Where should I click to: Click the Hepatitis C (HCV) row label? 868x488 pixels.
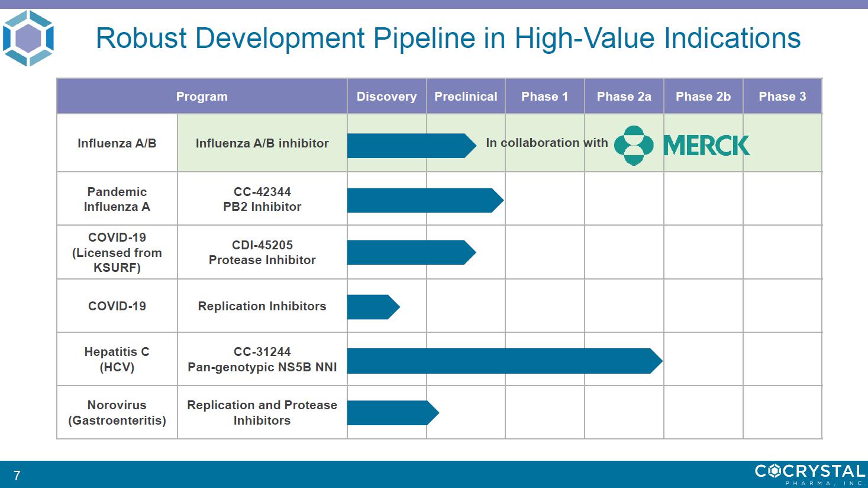click(x=117, y=359)
